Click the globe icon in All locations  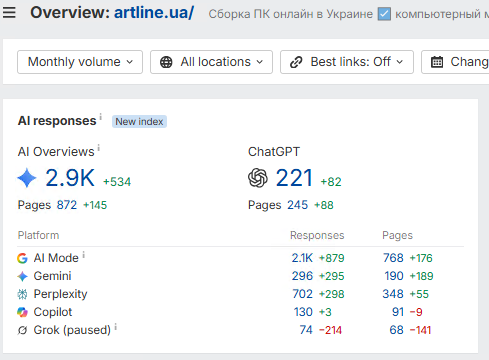point(166,62)
